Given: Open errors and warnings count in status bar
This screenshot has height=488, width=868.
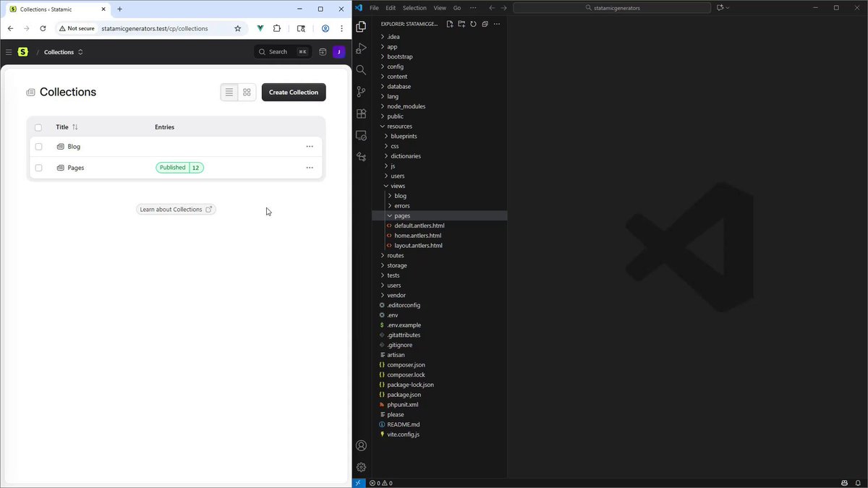Looking at the screenshot, I should pyautogui.click(x=380, y=483).
